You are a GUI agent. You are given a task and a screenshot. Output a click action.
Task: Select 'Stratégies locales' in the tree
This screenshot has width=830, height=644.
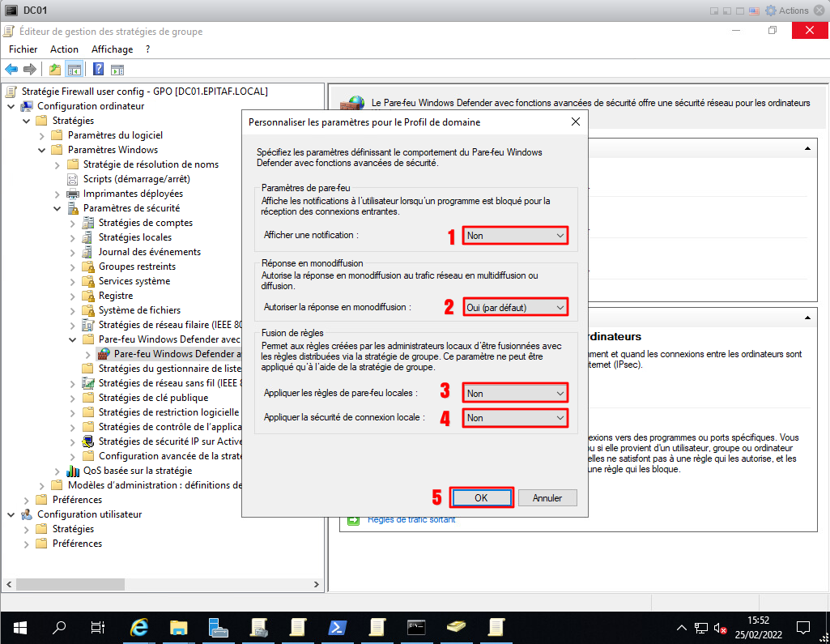pos(134,237)
